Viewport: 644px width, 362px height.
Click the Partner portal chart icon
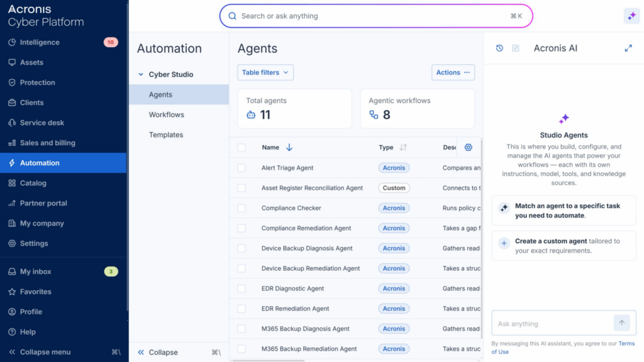pos(12,203)
